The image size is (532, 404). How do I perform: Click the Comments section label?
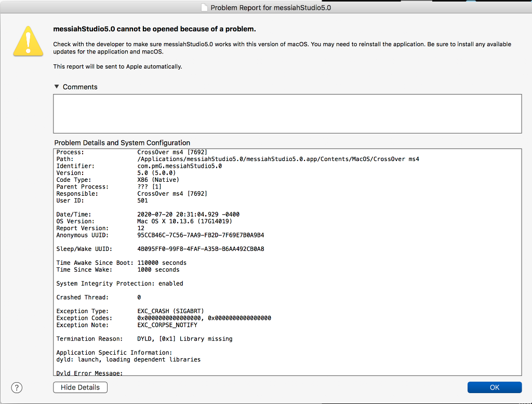80,87
